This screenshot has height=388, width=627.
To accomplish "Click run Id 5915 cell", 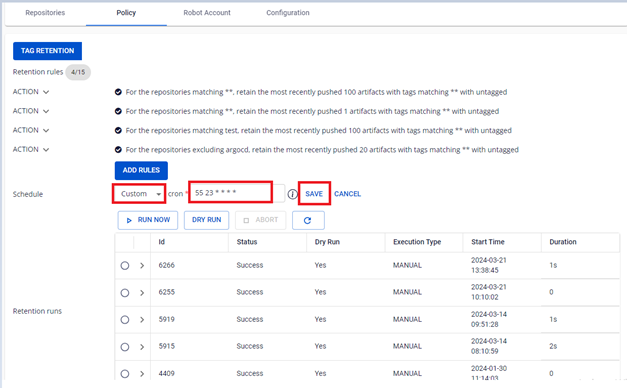I will (166, 346).
